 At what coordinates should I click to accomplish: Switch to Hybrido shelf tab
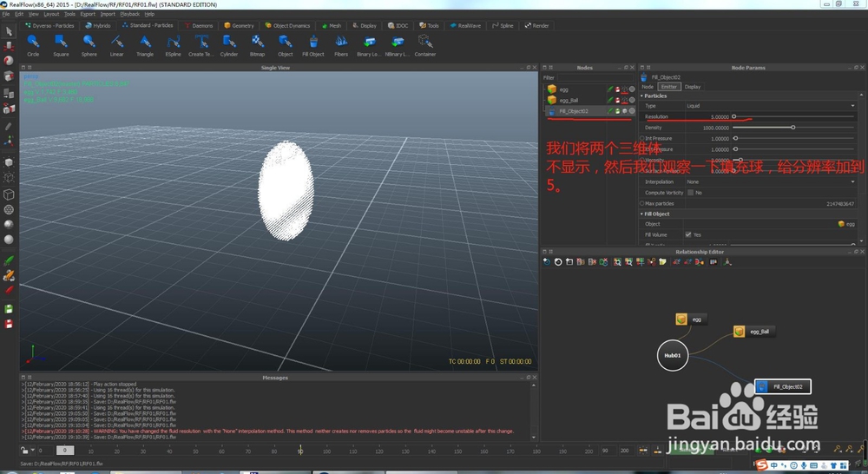[98, 25]
